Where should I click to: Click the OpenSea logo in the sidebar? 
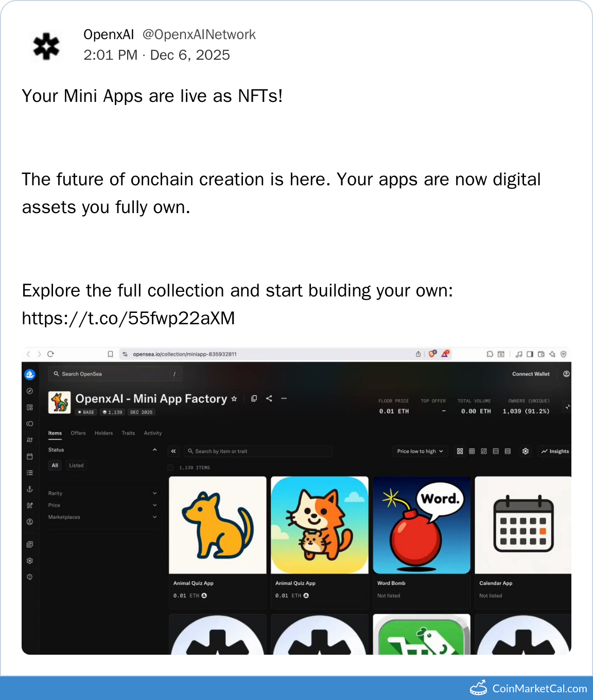(x=30, y=374)
